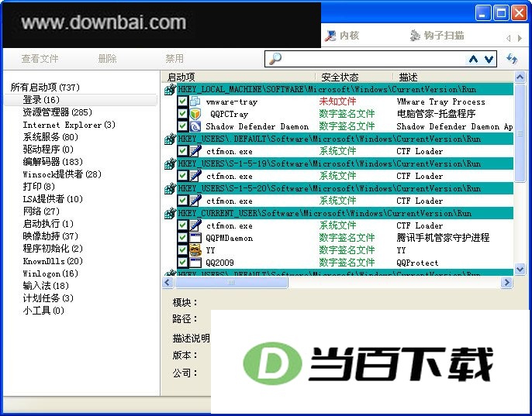Uncheck Shadow Defender Daemon checkbox
Image resolution: width=532 pixels, height=416 pixels.
tap(182, 126)
